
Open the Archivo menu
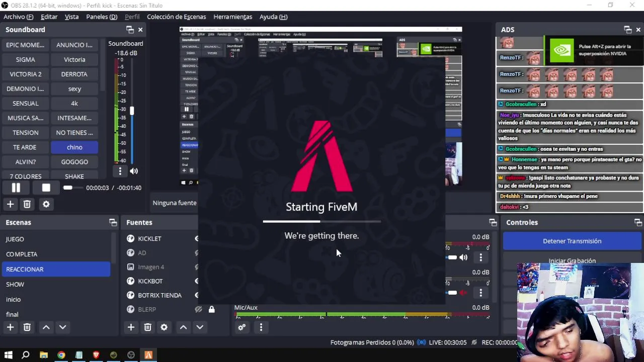18,17
